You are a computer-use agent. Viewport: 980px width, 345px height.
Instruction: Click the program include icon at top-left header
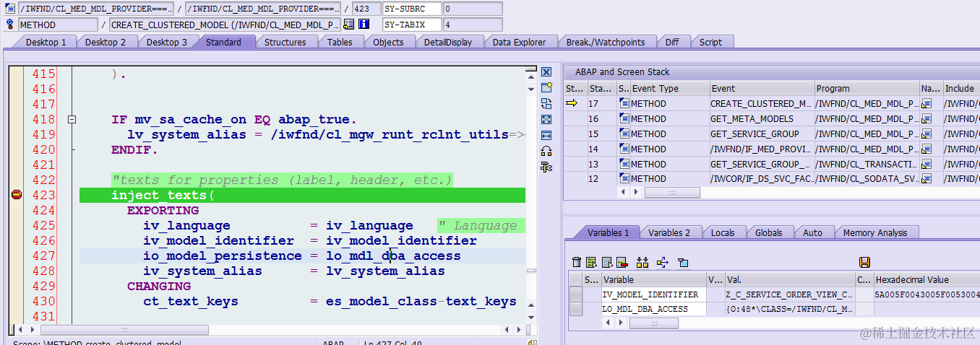pos(10,9)
